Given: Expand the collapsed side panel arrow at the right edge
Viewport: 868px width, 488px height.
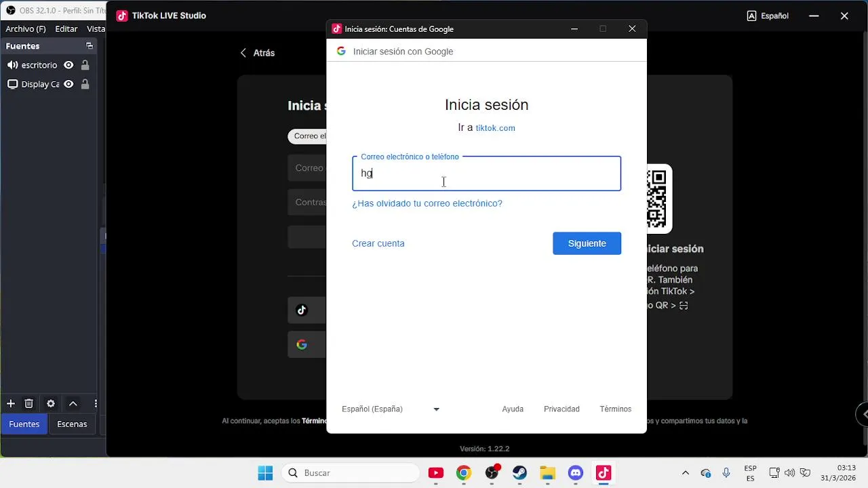Looking at the screenshot, I should click(x=863, y=414).
